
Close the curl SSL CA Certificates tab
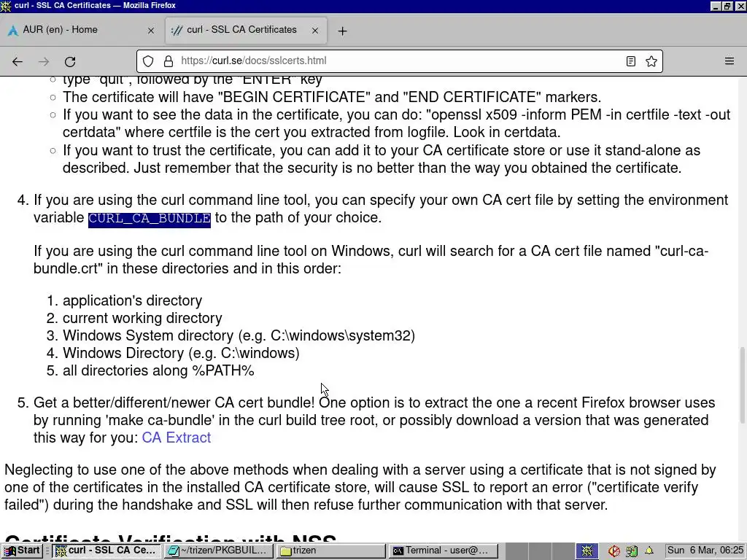315,31
